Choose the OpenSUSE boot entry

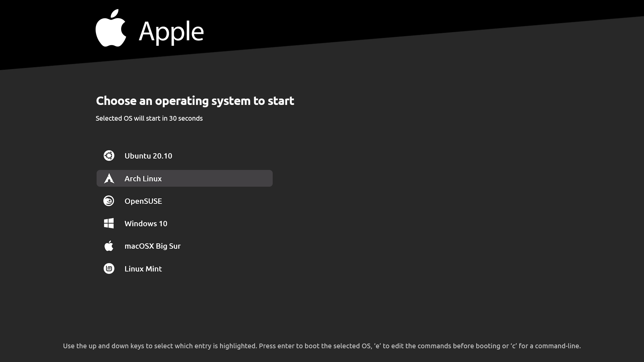click(184, 201)
